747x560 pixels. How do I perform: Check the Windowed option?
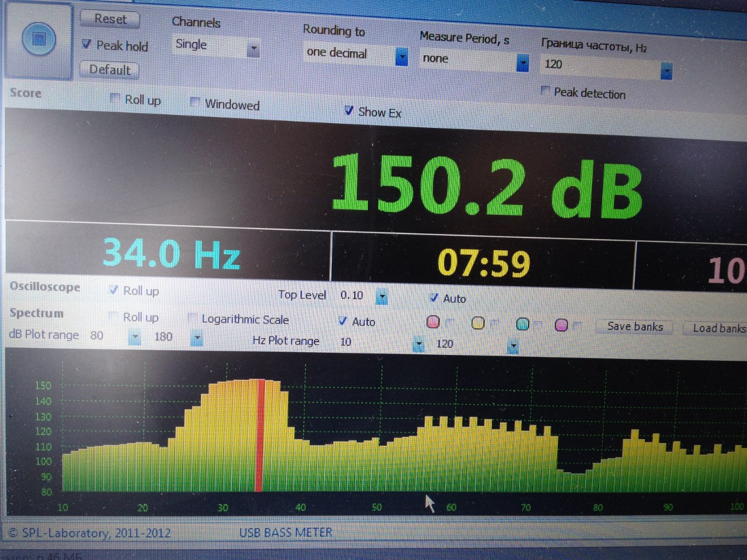[x=195, y=102]
